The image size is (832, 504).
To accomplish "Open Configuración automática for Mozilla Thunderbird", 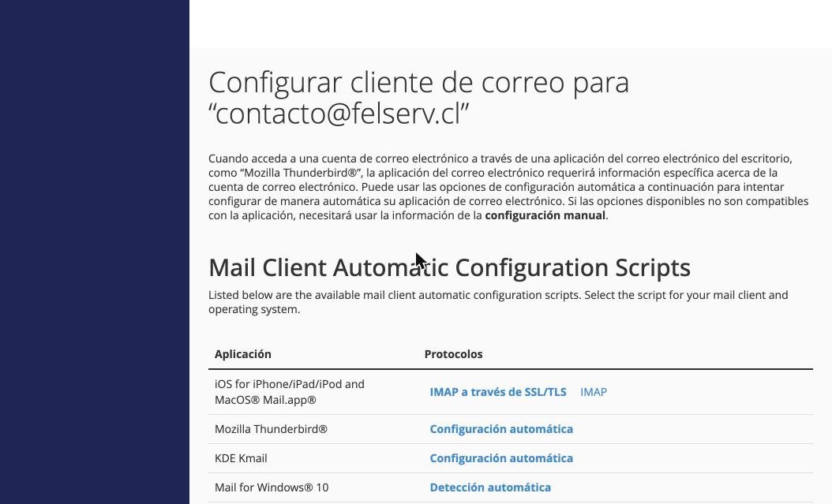I will point(501,429).
